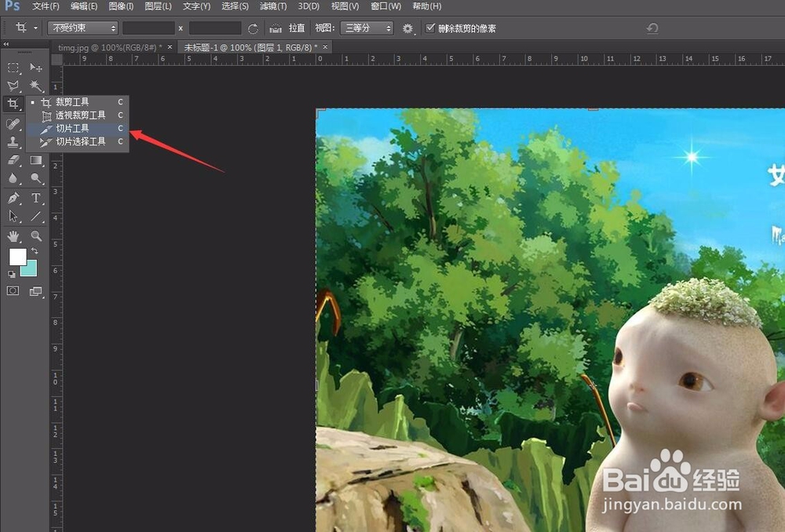Open the 滤镜 menu
The height and width of the screenshot is (532, 785).
[272, 6]
